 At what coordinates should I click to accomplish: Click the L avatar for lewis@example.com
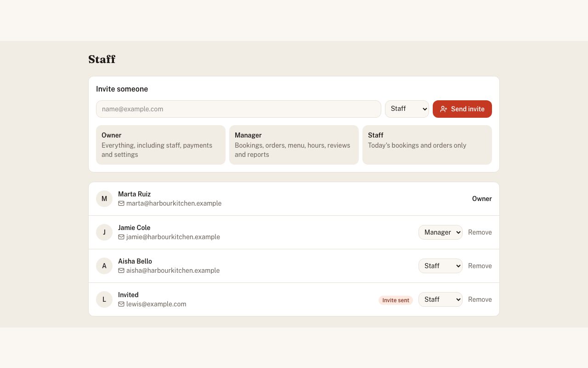tap(104, 299)
